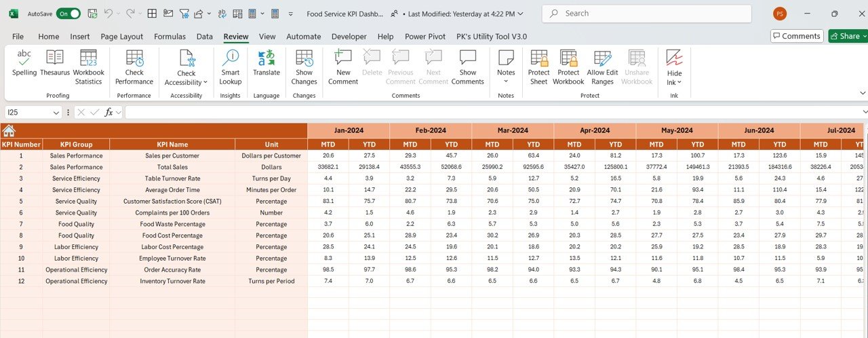Select the KPI Group column header

pyautogui.click(x=76, y=144)
